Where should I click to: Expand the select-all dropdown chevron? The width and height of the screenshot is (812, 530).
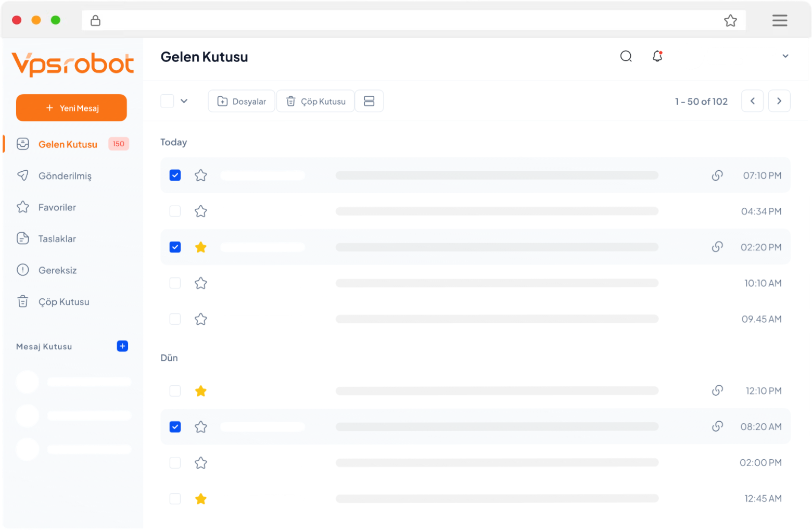[184, 101]
